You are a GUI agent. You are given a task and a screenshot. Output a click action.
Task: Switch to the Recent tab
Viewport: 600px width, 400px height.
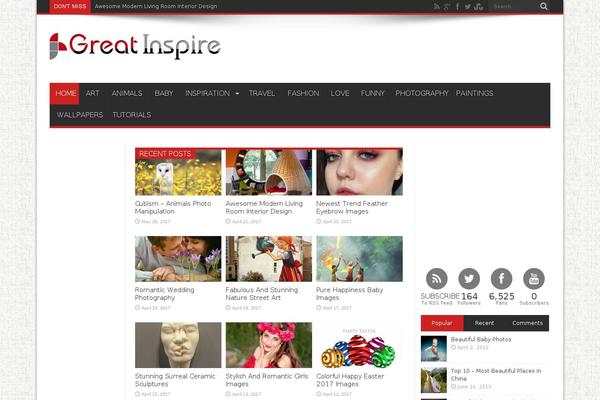click(484, 323)
